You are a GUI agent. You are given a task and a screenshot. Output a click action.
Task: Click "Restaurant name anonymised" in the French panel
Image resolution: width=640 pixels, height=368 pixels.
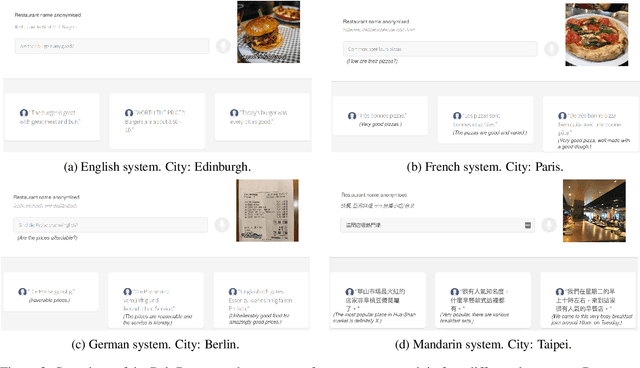(376, 22)
